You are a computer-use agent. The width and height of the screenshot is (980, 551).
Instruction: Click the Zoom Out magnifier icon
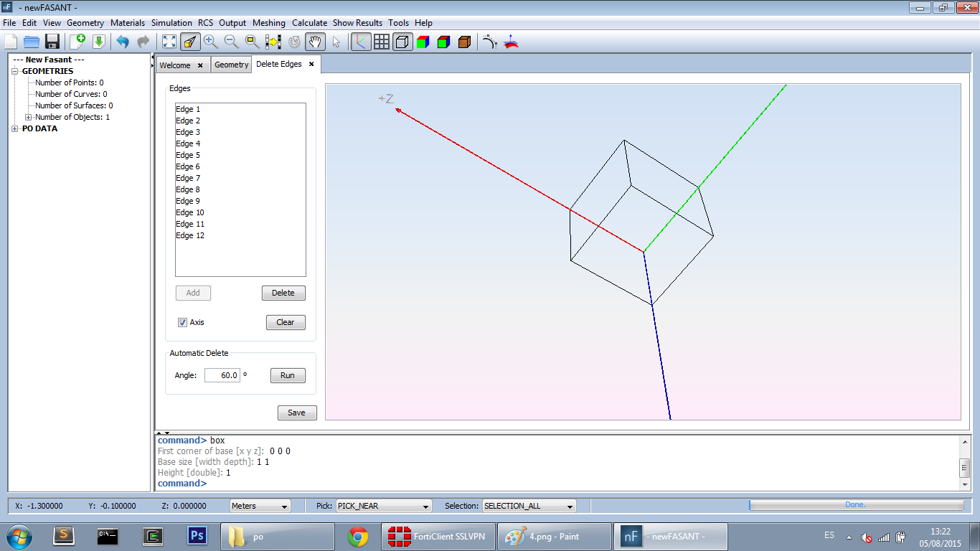(x=231, y=42)
